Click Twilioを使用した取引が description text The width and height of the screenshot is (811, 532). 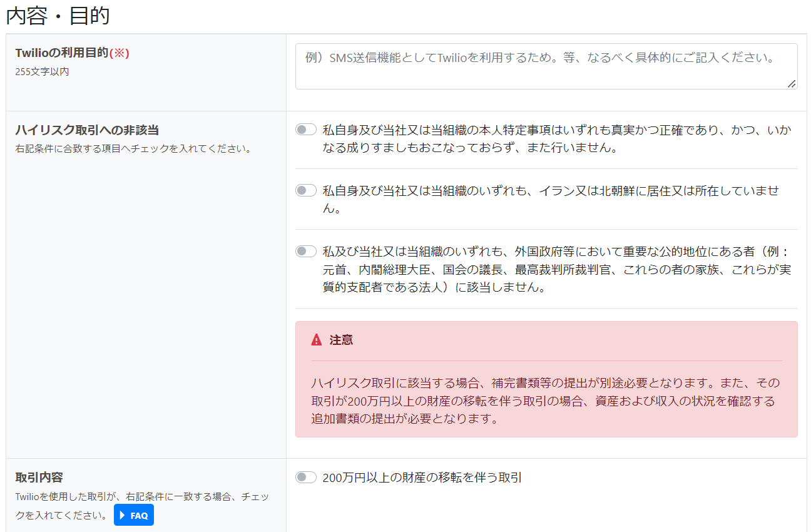tap(142, 506)
